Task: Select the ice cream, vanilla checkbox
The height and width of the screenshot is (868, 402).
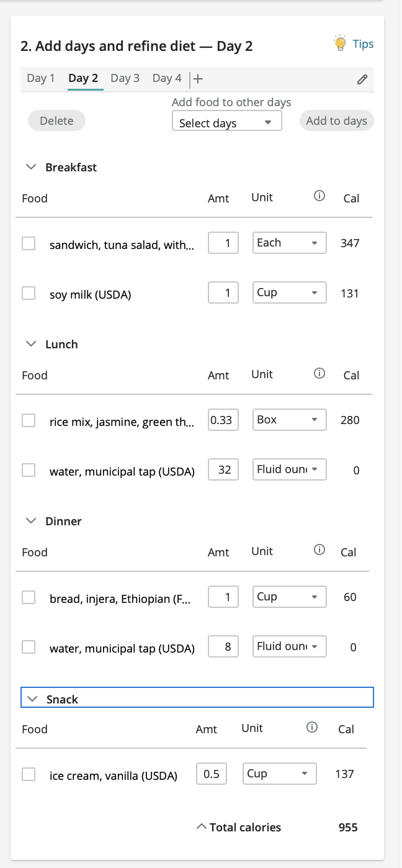Action: tap(29, 774)
